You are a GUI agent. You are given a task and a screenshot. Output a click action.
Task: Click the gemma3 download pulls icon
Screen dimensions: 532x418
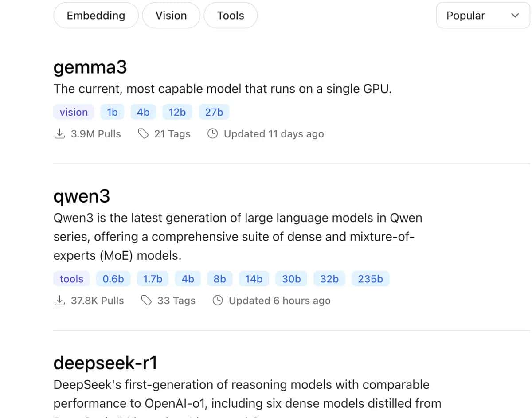tap(59, 134)
